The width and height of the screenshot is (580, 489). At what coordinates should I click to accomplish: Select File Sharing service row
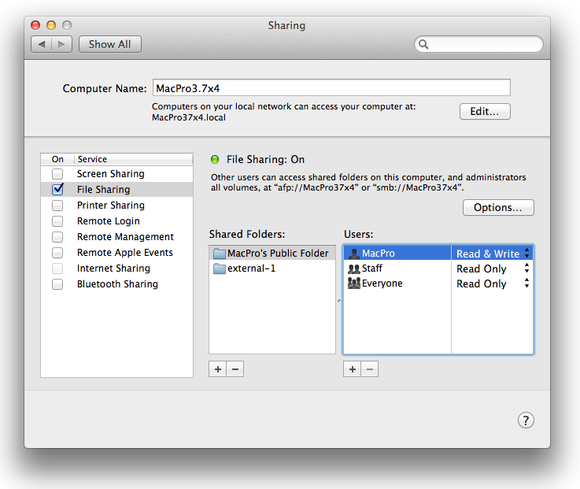point(117,189)
